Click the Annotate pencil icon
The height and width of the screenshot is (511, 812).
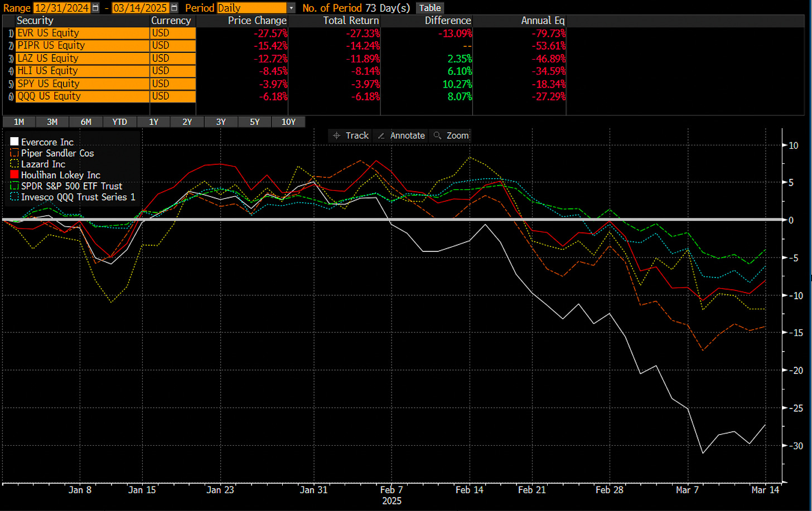(x=381, y=135)
